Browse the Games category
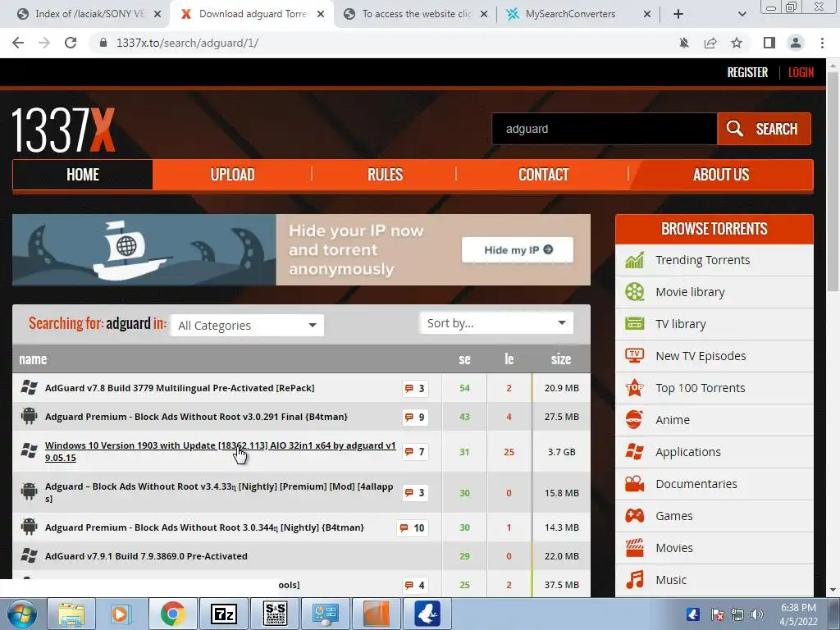Image resolution: width=840 pixels, height=630 pixels. pyautogui.click(x=674, y=516)
